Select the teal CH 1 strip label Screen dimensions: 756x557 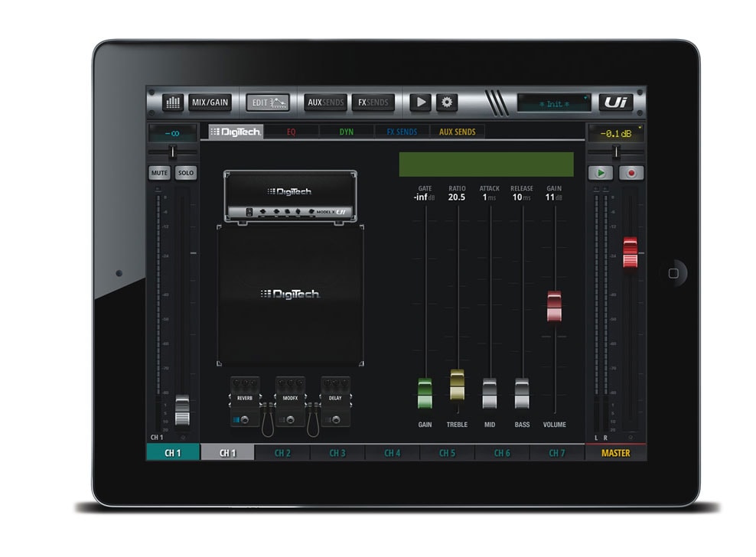click(x=173, y=453)
